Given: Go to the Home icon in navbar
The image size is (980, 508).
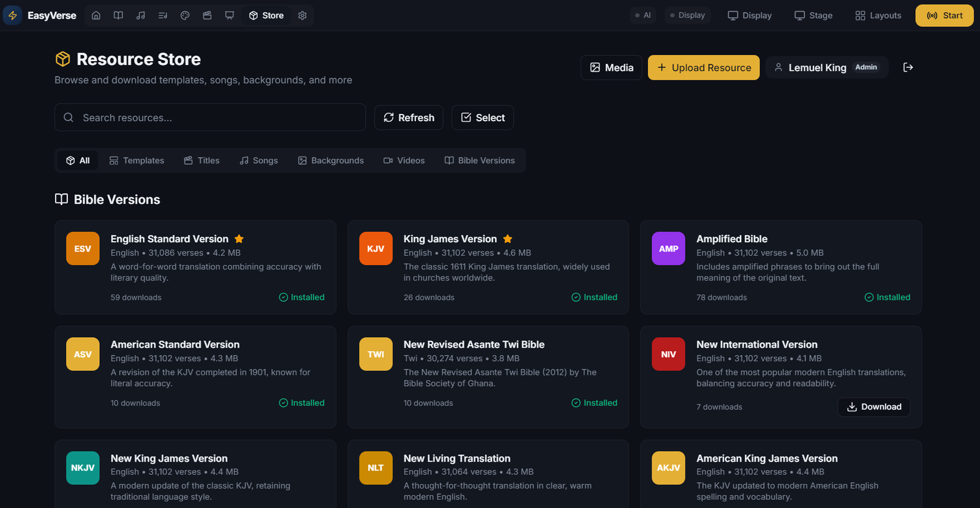Looking at the screenshot, I should 96,15.
